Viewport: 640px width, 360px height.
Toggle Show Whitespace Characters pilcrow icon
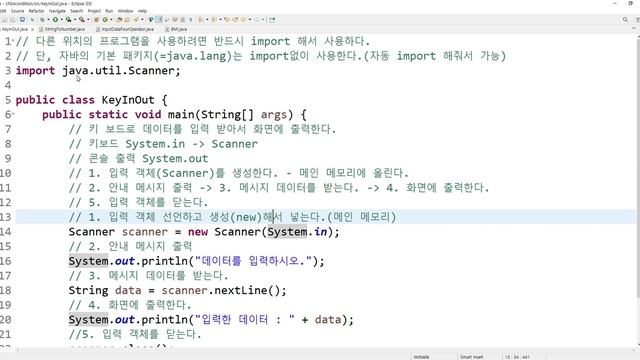(190, 20)
